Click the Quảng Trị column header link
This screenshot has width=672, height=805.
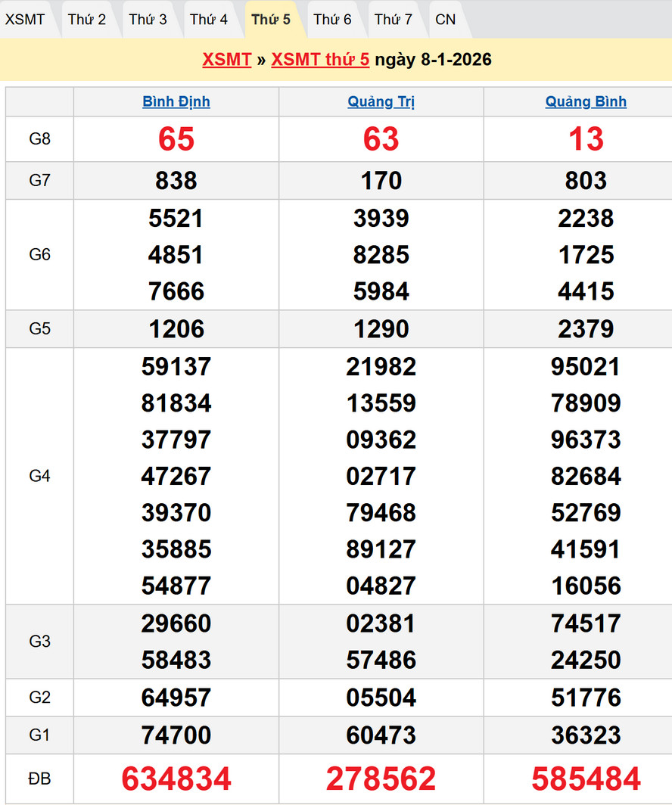click(x=381, y=101)
